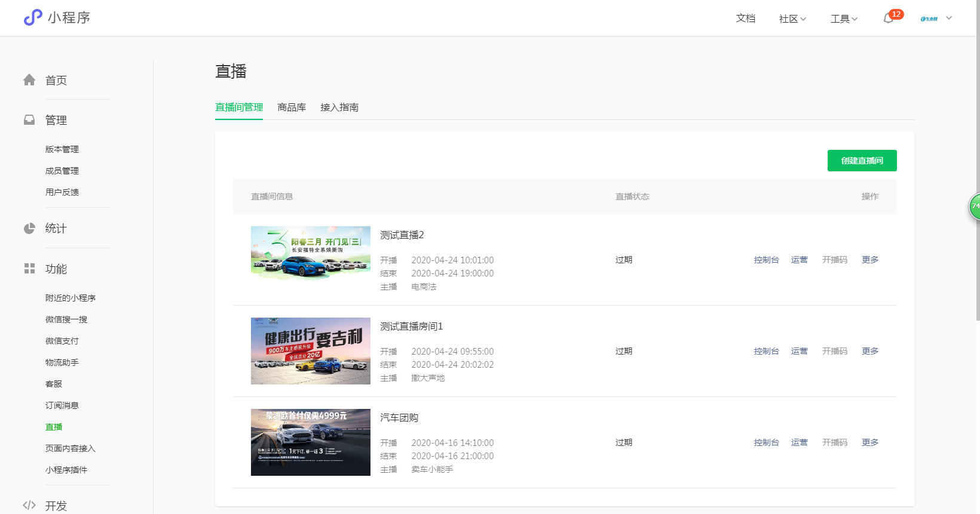
Task: Open 微信支付 in the sidebar
Action: click(x=62, y=341)
